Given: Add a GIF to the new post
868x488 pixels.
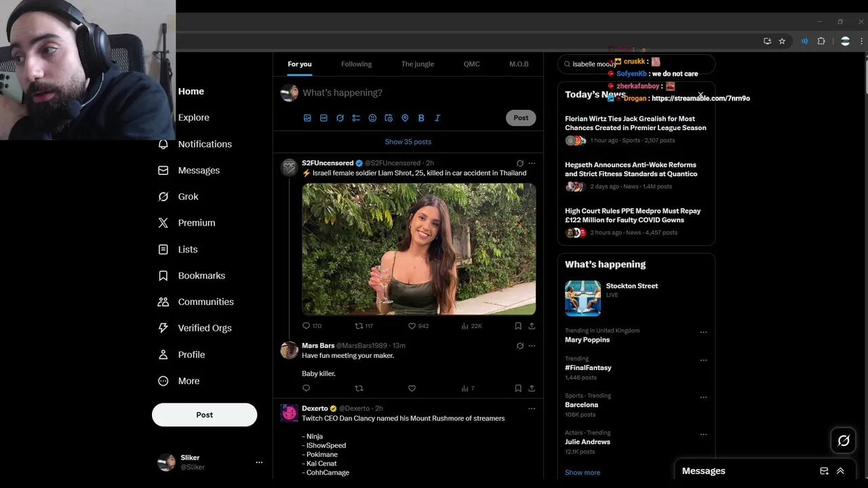Looking at the screenshot, I should tap(323, 118).
